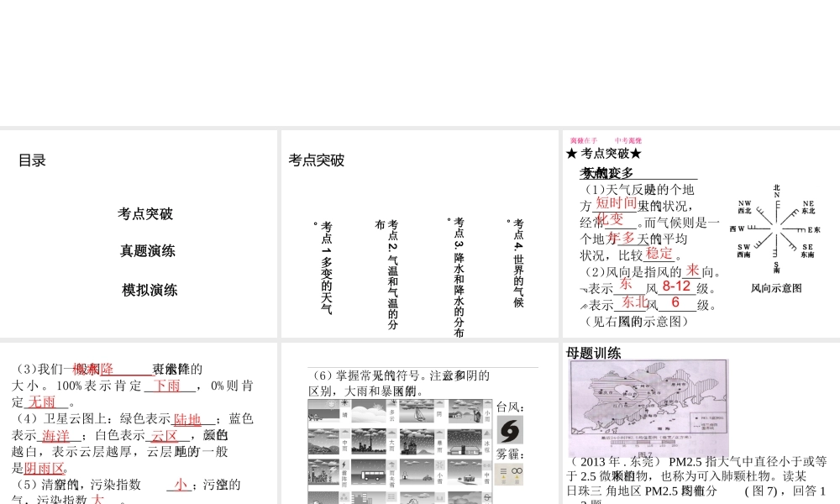
Task: Click the 台风: label
Action: tap(510, 407)
